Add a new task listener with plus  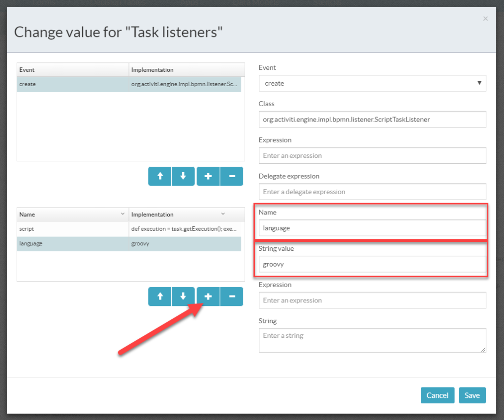click(x=208, y=176)
